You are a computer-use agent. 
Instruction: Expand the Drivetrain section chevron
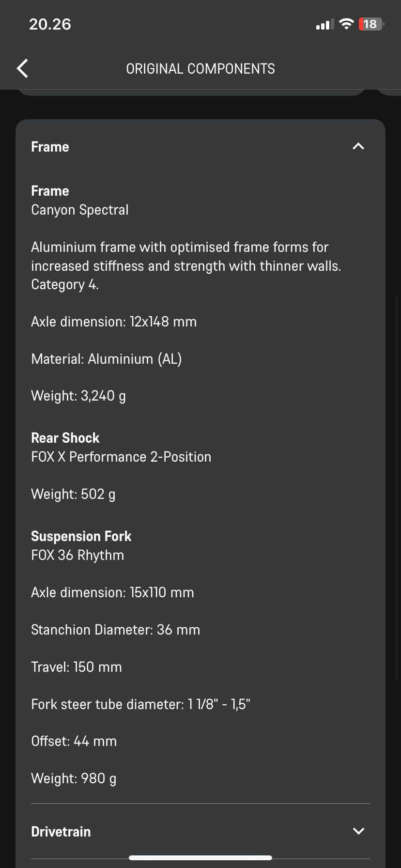click(358, 831)
